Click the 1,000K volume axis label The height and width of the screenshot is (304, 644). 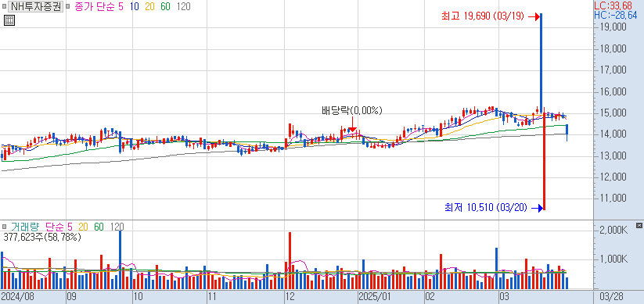(x=613, y=259)
